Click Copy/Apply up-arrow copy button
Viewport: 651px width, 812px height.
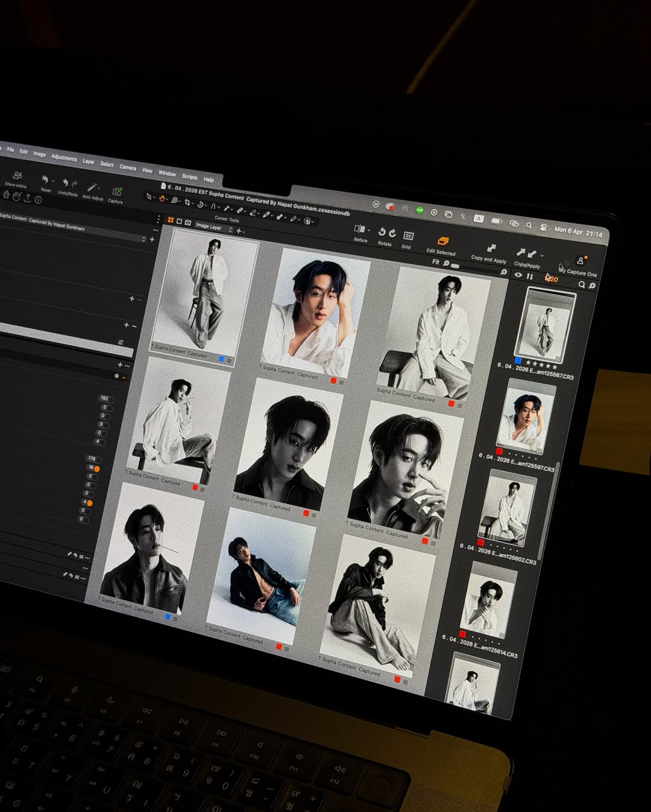[520, 252]
